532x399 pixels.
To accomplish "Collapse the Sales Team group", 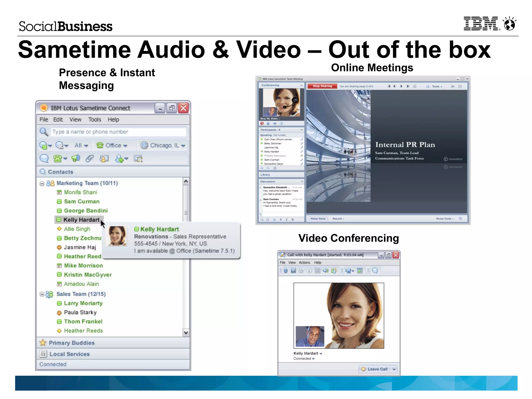I will pos(42,294).
